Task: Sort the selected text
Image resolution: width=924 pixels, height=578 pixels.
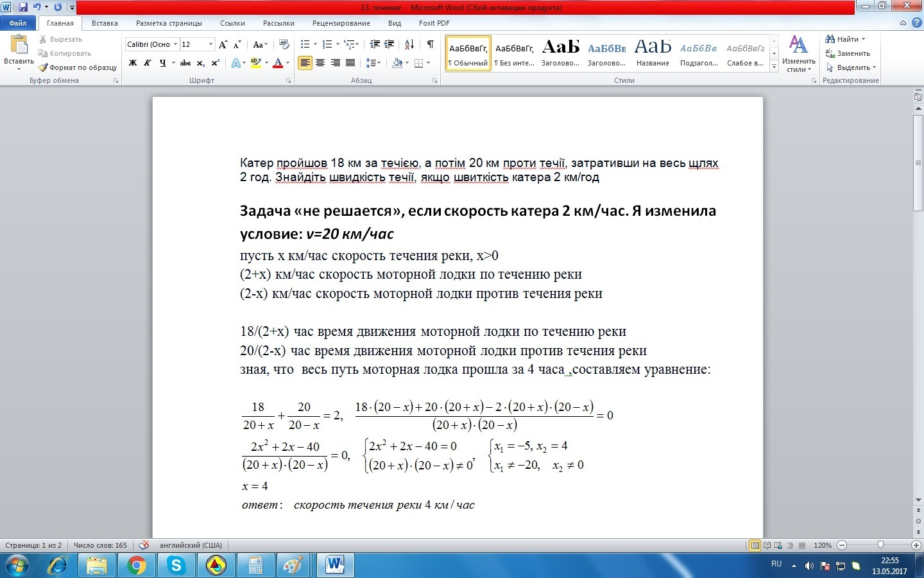Action: pos(409,44)
